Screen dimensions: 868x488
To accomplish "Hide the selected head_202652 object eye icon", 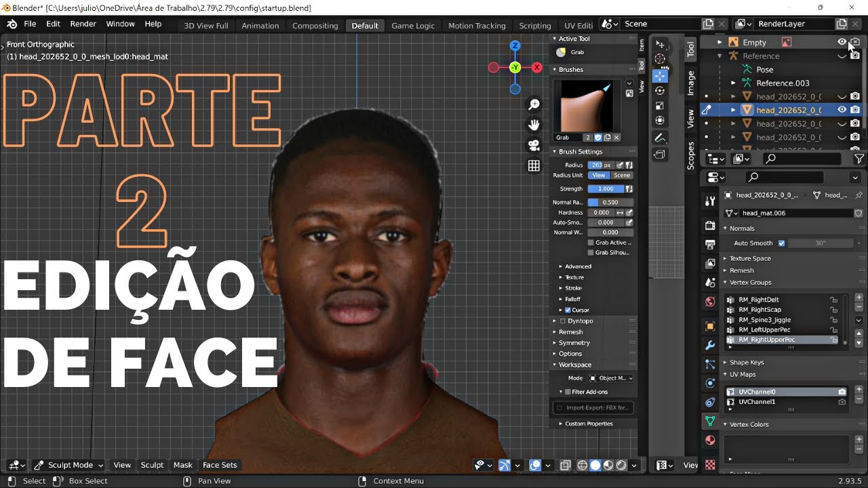I will click(x=842, y=110).
